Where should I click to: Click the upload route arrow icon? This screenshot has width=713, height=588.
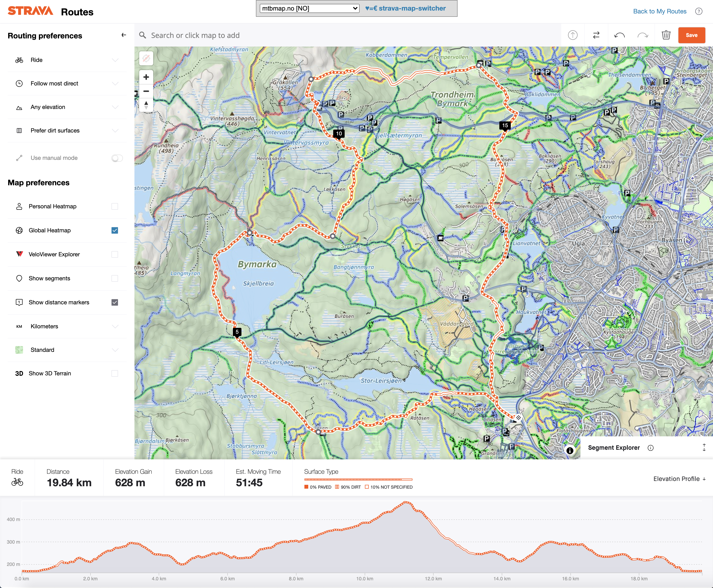click(573, 35)
